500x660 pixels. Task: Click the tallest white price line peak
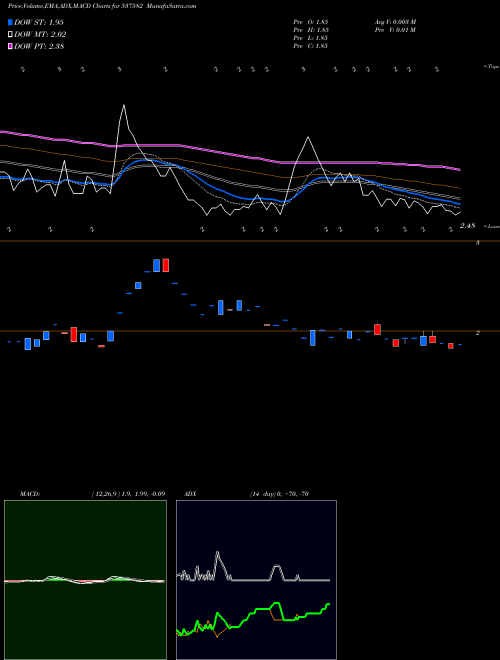coord(124,105)
